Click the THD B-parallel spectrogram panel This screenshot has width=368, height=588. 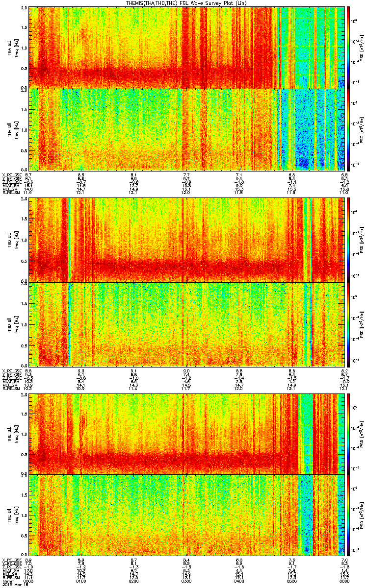click(187, 324)
